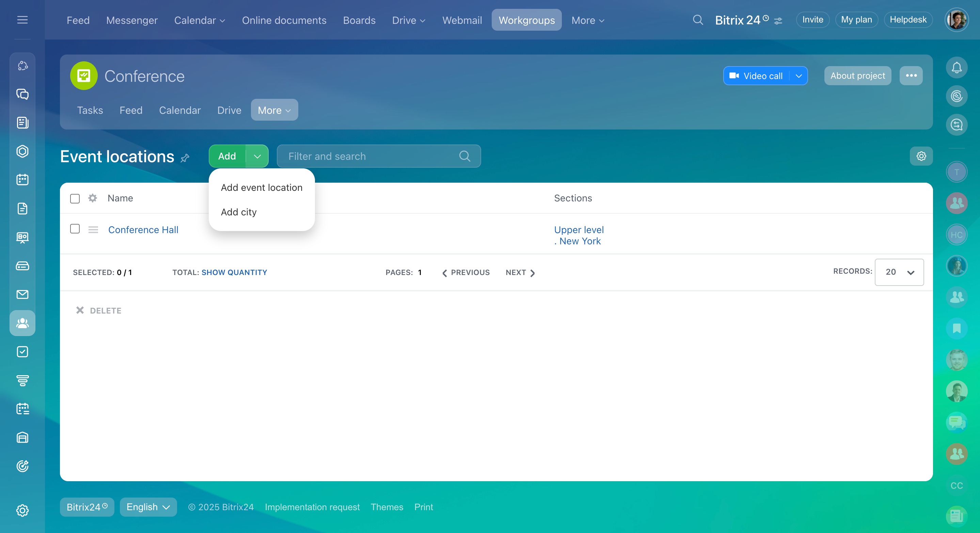Open the settings gear in left sidebar
The height and width of the screenshot is (533, 980).
click(22, 511)
